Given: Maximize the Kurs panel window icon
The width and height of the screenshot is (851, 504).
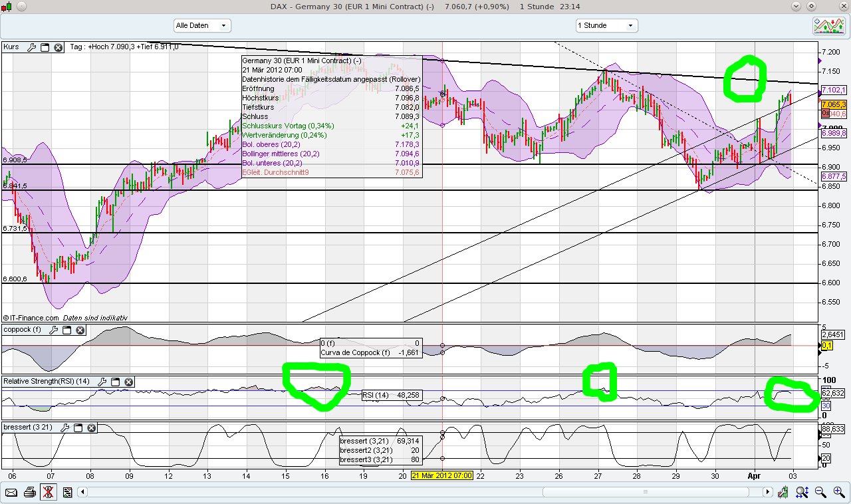Looking at the screenshot, I should (44, 47).
